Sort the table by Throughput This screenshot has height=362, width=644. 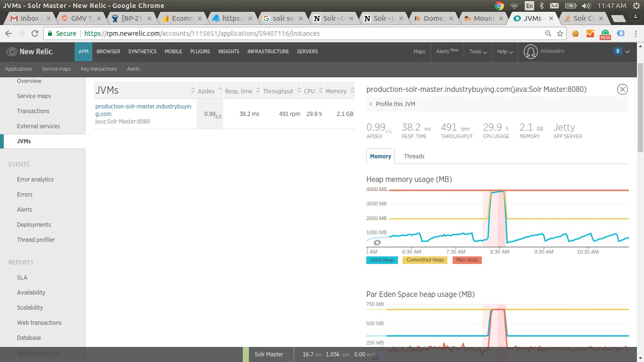(x=281, y=91)
